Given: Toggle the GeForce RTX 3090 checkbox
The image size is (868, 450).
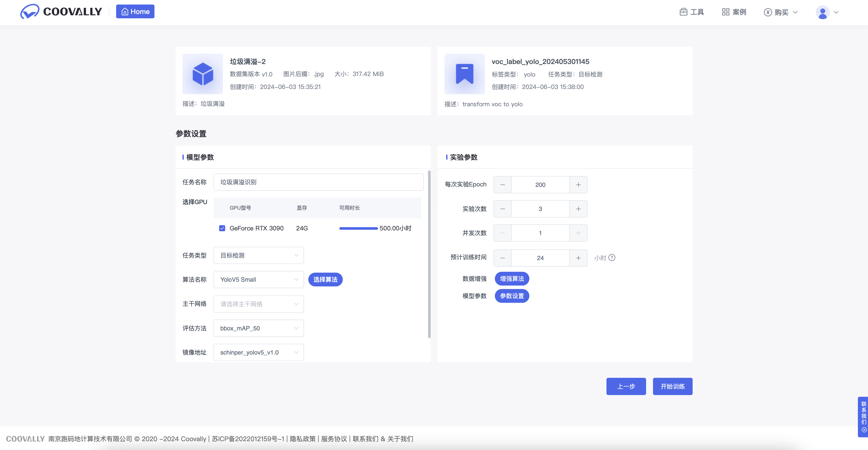Looking at the screenshot, I should [x=222, y=228].
